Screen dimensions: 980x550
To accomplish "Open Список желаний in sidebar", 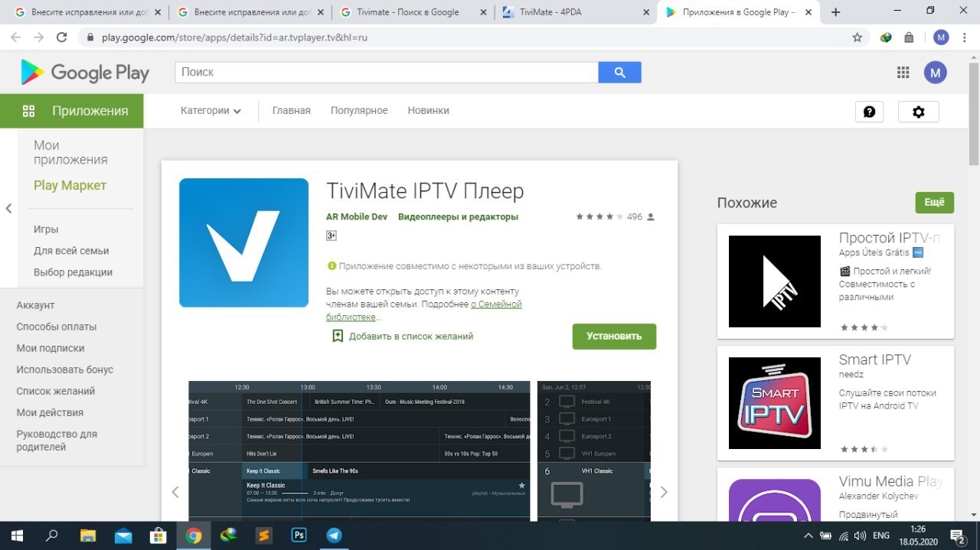I will click(x=56, y=391).
